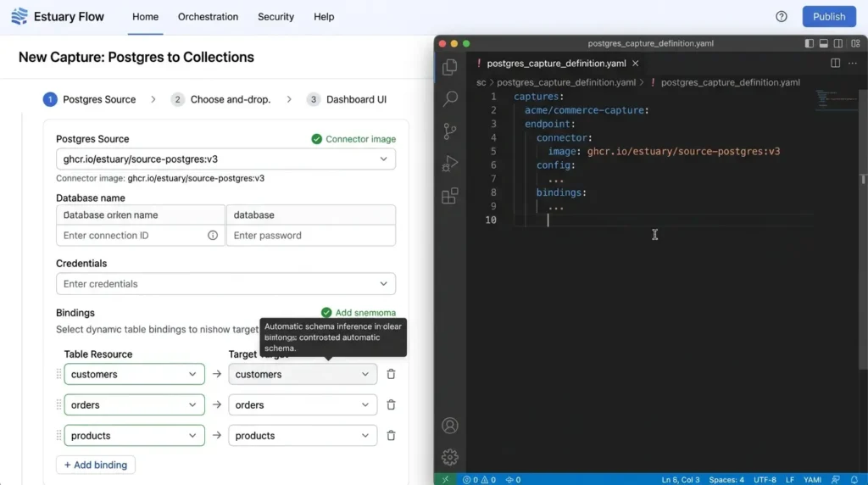Click the database field beside the token name

pyautogui.click(x=311, y=215)
